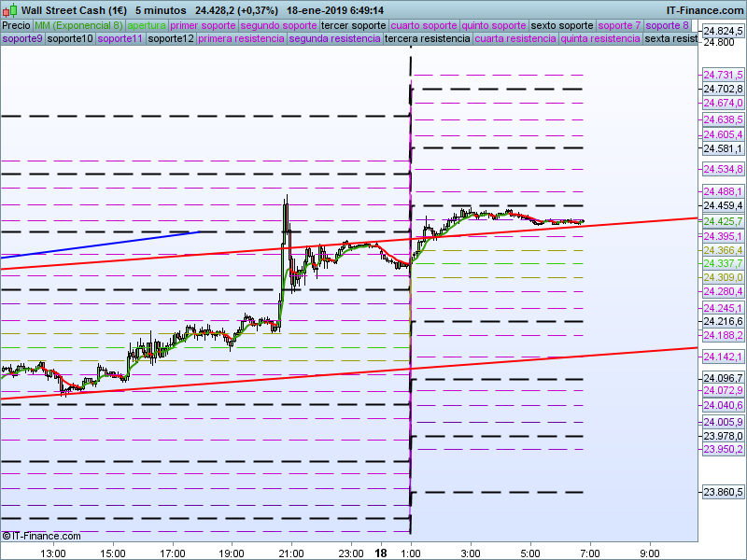Image resolution: width=747 pixels, height=560 pixels.
Task: Click price label 24.188,2 on the axis
Action: tap(723, 335)
